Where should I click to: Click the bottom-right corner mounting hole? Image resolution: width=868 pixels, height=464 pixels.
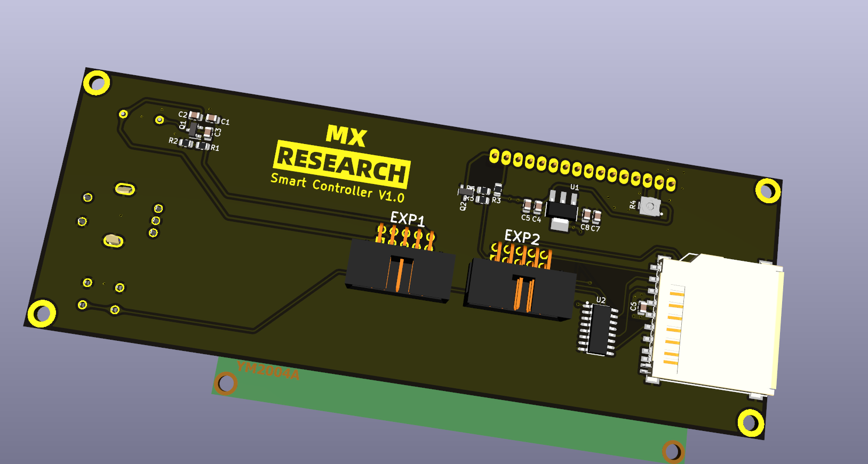click(751, 422)
